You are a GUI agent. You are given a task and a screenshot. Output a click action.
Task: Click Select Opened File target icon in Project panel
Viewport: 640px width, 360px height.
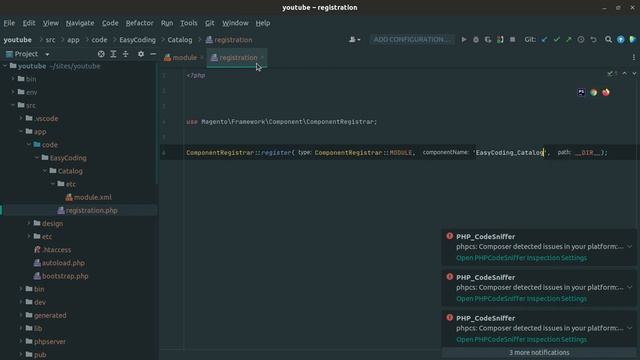click(101, 54)
